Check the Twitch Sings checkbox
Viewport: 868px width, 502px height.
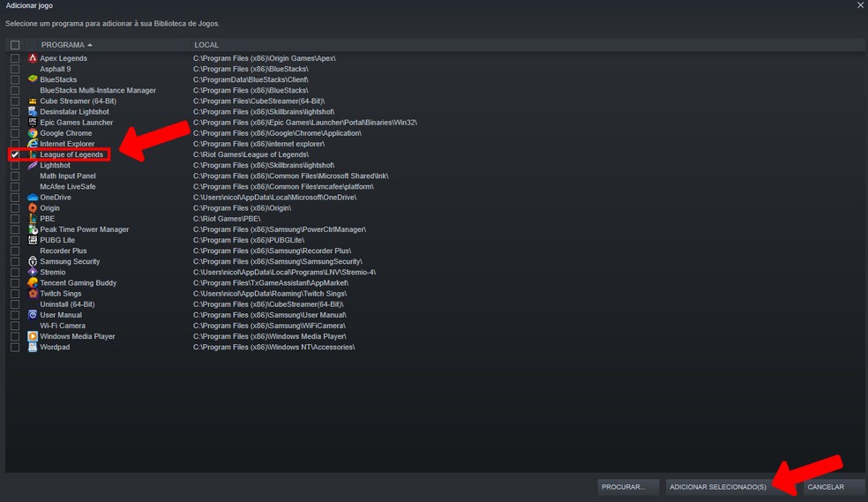[x=15, y=293]
